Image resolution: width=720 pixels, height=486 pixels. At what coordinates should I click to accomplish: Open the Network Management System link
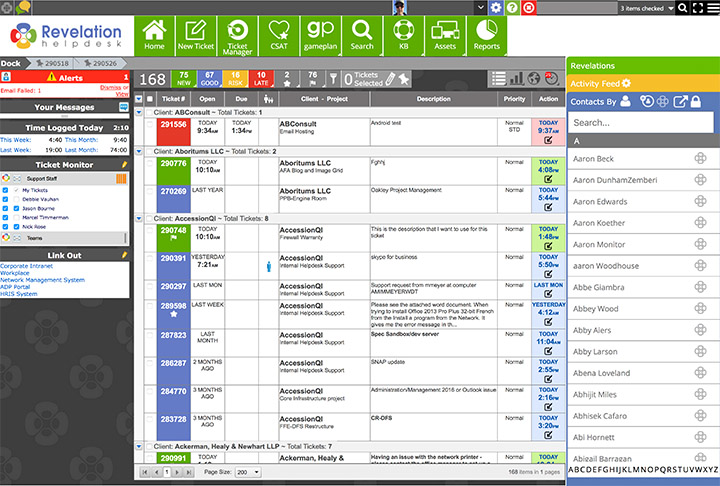pos(42,280)
